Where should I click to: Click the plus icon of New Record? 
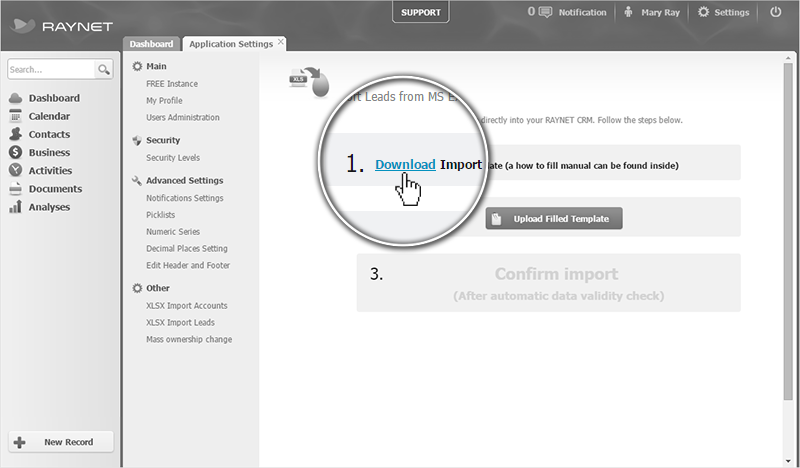tap(19, 442)
